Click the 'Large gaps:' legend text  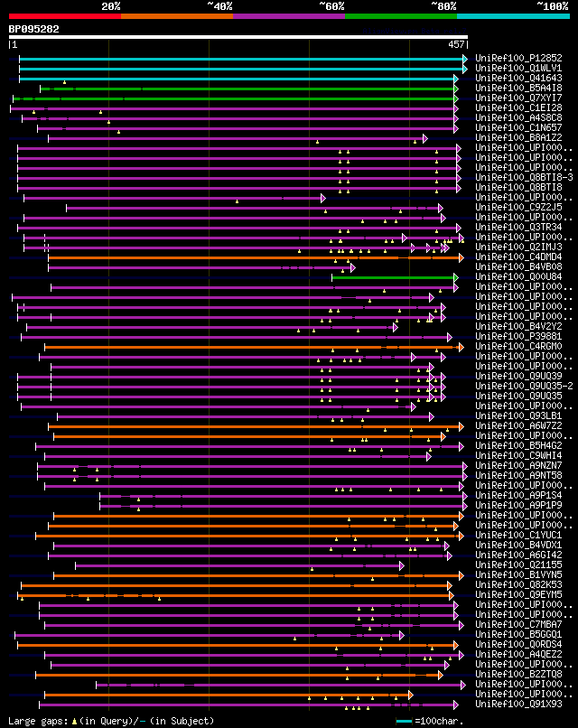[39, 721]
